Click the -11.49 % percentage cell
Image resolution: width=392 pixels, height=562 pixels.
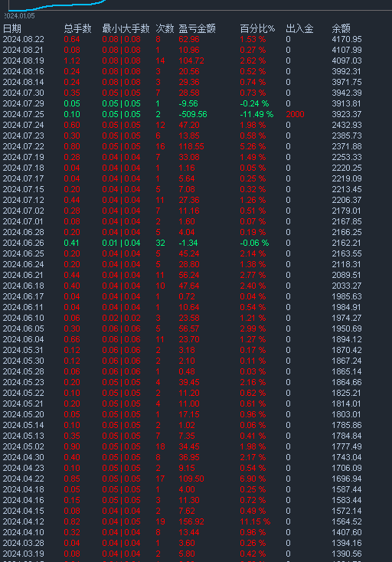[x=256, y=114]
